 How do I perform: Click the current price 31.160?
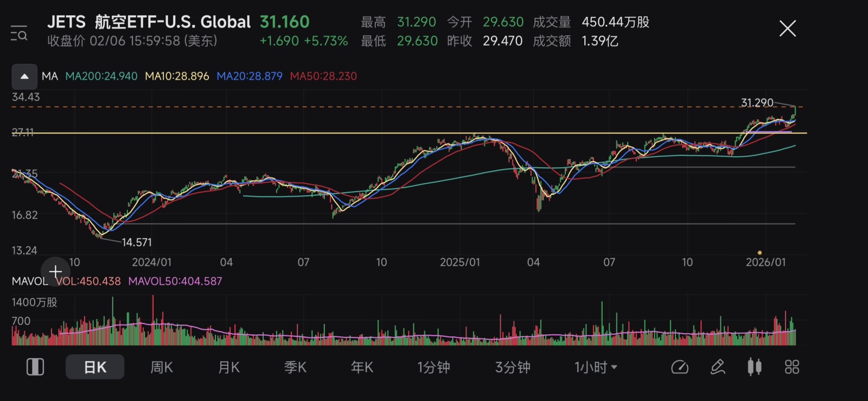pos(284,22)
